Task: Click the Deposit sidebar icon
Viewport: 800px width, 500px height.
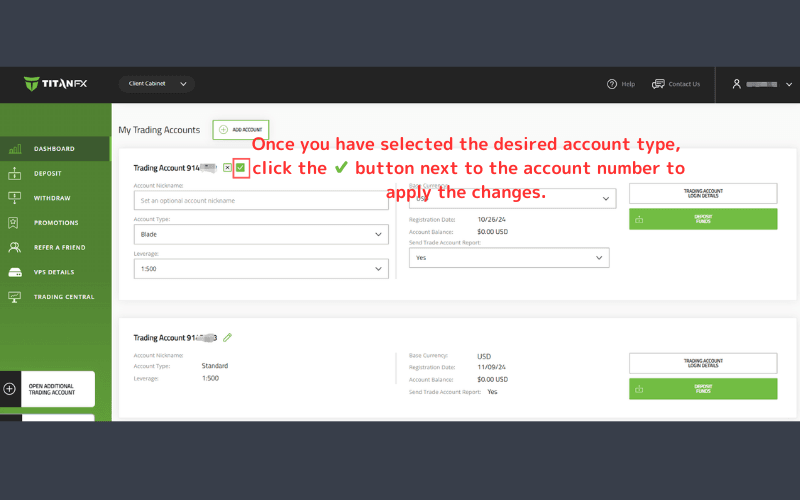Action: 15,173
